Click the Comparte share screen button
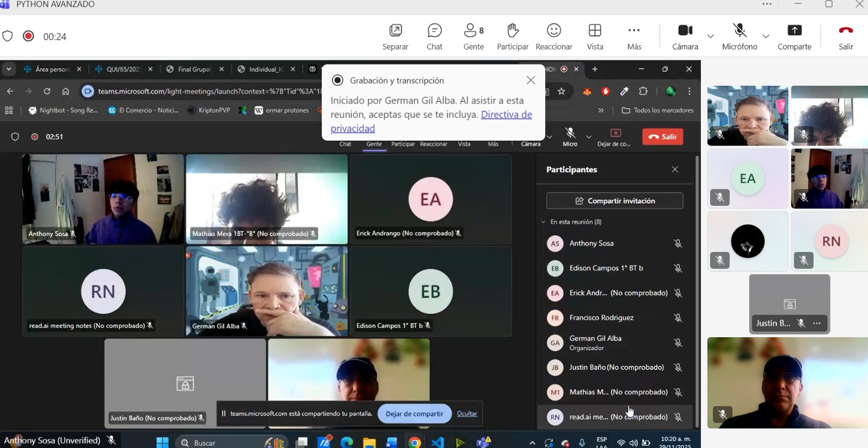Image resolution: width=868 pixels, height=448 pixels. (795, 37)
